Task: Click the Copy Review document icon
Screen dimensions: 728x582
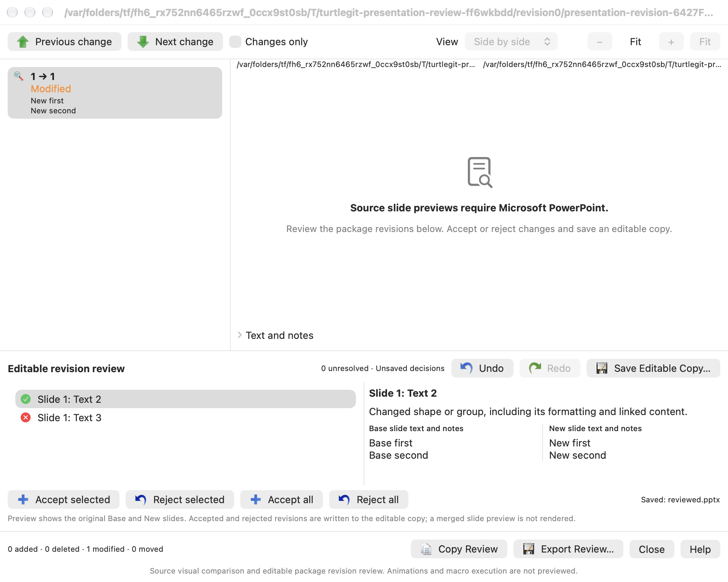Action: (426, 549)
